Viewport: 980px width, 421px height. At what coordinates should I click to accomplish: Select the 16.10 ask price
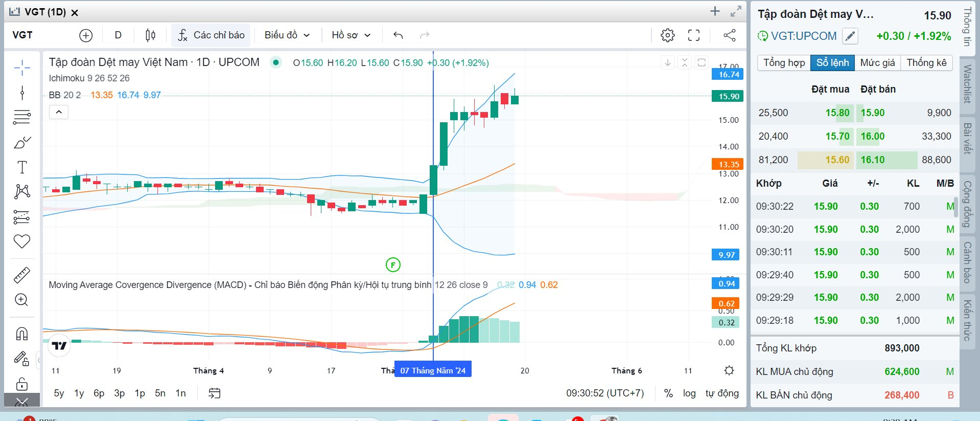[x=873, y=160]
